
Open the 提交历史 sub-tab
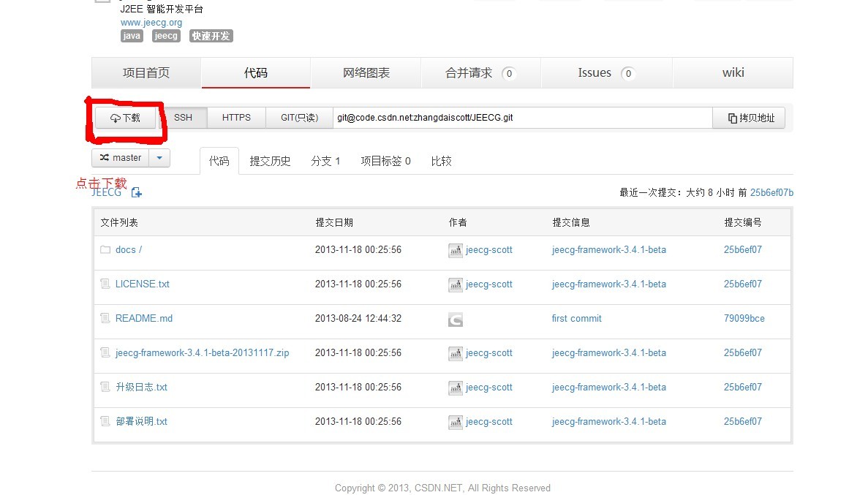(270, 161)
